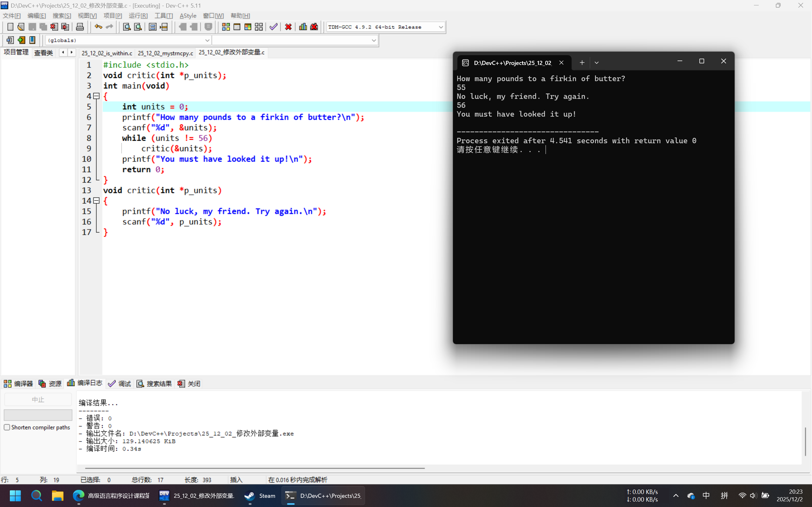The width and height of the screenshot is (812, 507).
Task: Open the console tab list dropdown arrow
Action: coord(596,63)
